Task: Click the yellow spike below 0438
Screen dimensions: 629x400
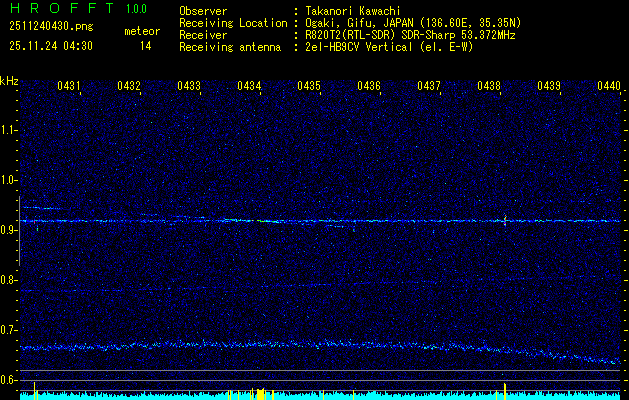Action: pos(505,389)
